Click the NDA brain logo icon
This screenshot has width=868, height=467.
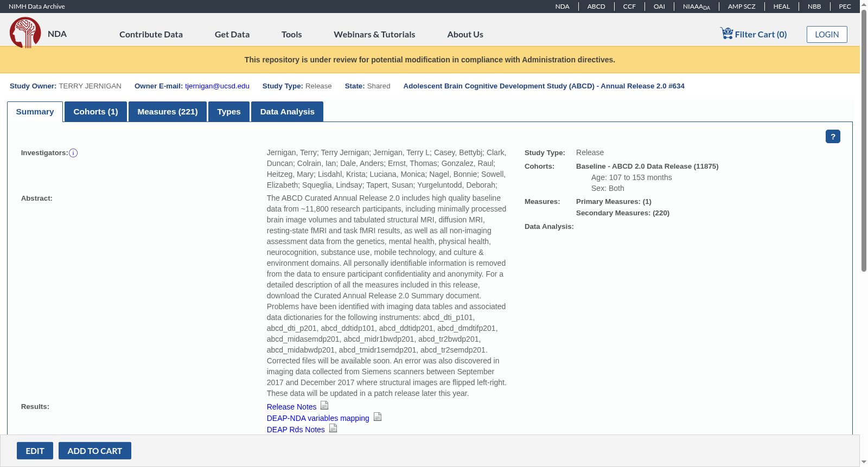pos(25,33)
